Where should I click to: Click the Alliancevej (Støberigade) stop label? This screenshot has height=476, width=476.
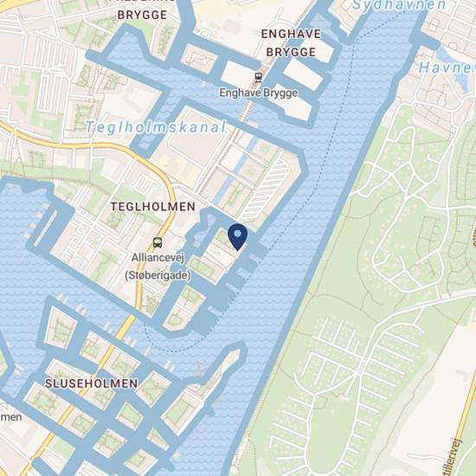(158, 267)
